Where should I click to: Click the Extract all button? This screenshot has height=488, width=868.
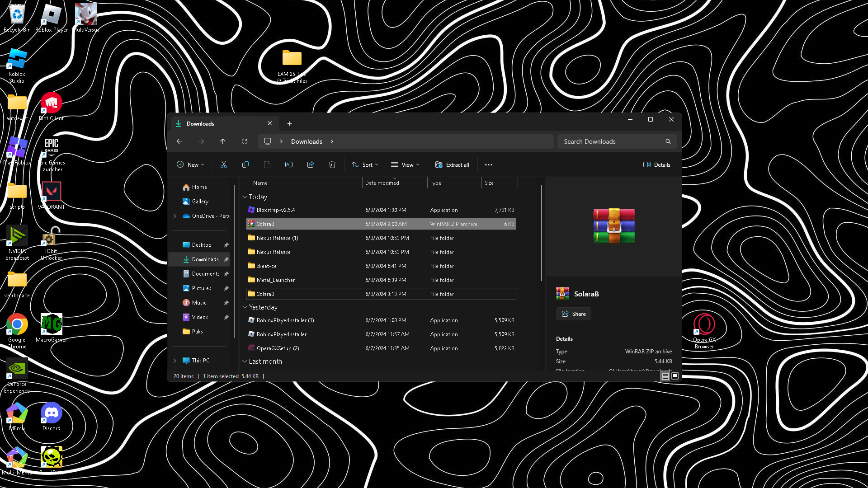click(x=452, y=165)
